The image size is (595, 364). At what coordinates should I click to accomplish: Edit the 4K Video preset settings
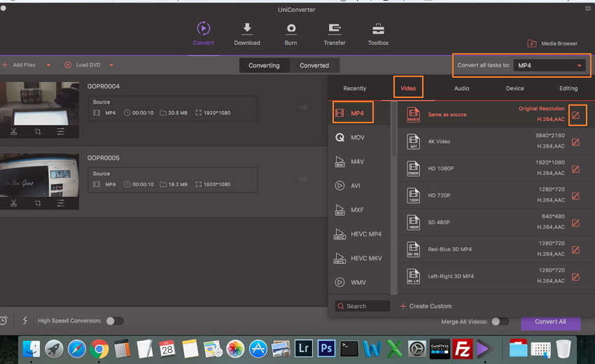(x=575, y=142)
